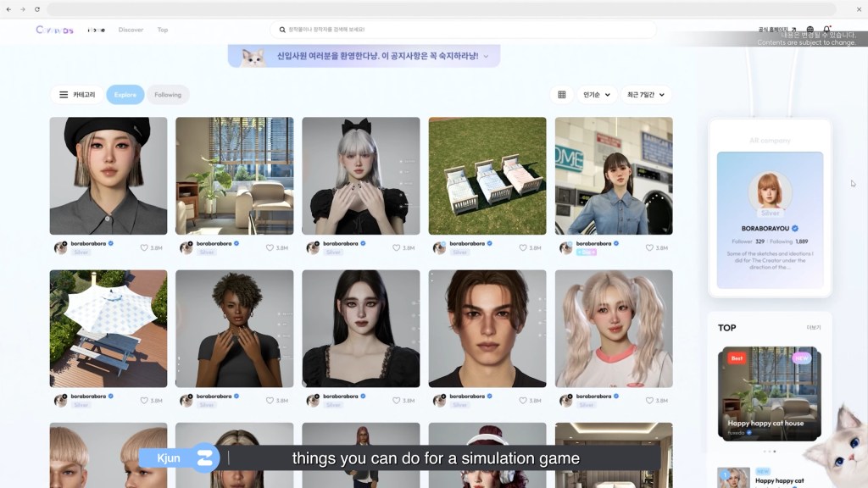Open the notification bell icon
Image resolution: width=868 pixels, height=488 pixels.
pyautogui.click(x=826, y=30)
